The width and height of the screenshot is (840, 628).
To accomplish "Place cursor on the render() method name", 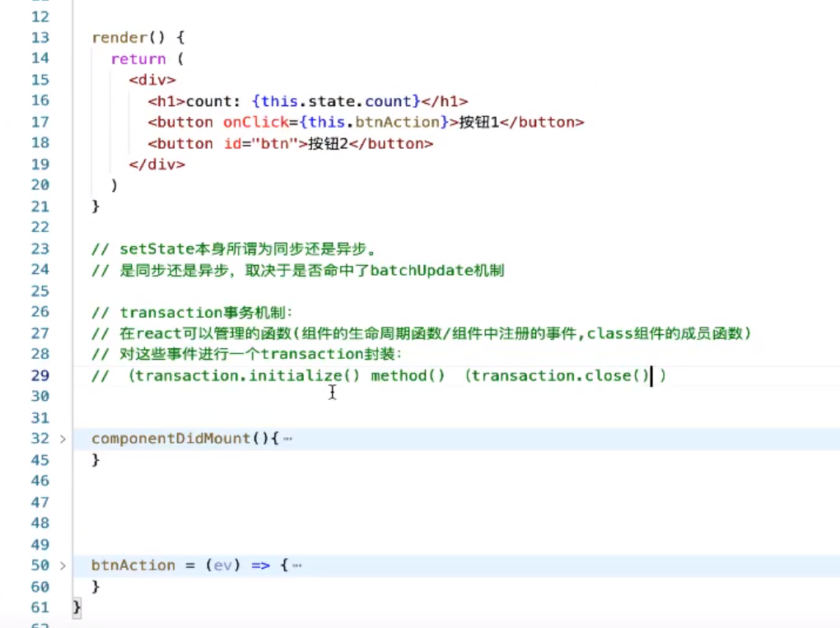I will pyautogui.click(x=118, y=37).
